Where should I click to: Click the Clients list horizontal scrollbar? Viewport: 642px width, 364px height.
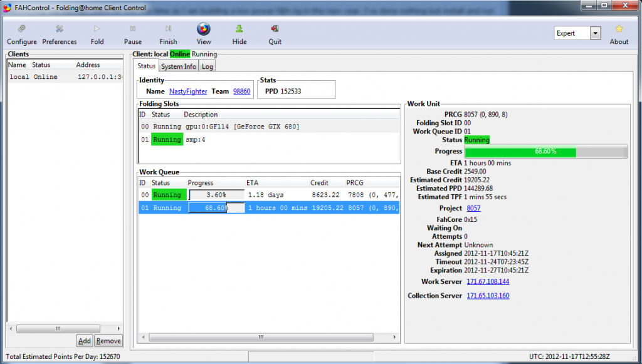[x=58, y=329]
